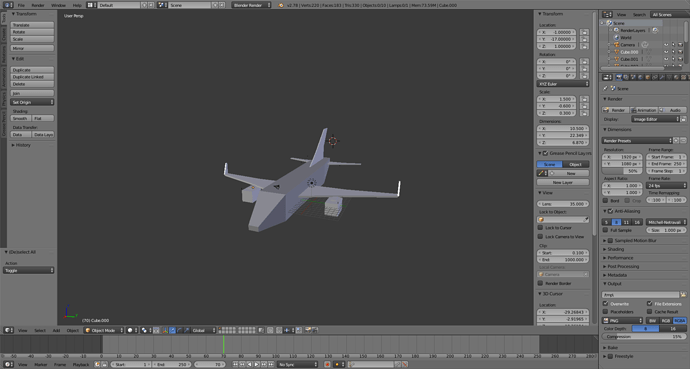Enable the Placeholders checkbox
Viewport: 690px width, 369px height.
[x=606, y=311]
